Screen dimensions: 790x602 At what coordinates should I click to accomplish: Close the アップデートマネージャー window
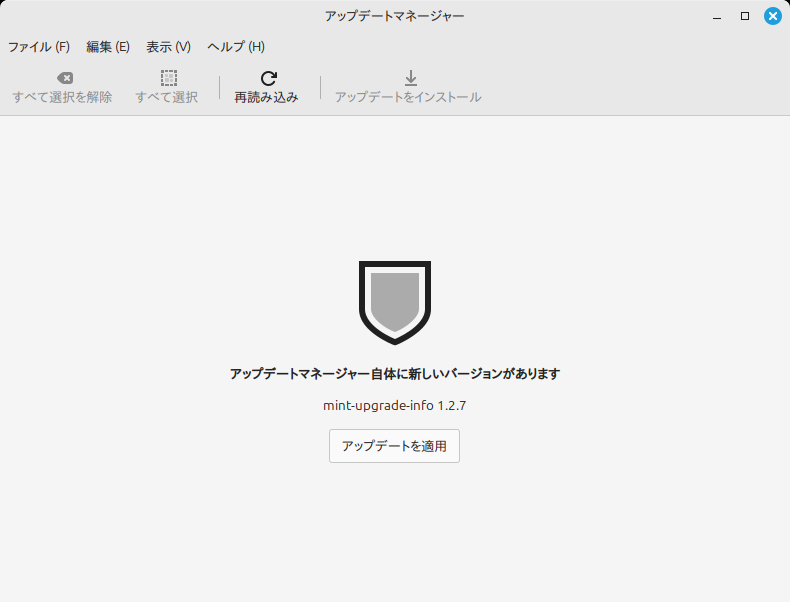tap(773, 16)
